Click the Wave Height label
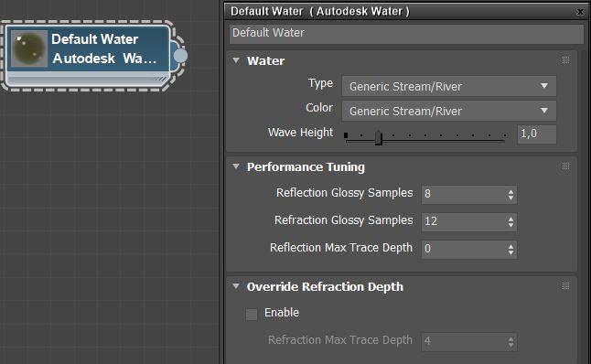Screen dimensions: 591x364 300,133
